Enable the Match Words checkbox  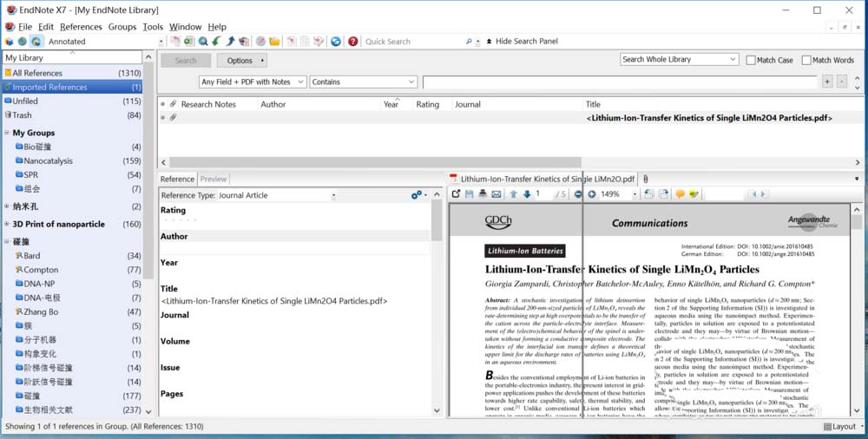tap(806, 60)
